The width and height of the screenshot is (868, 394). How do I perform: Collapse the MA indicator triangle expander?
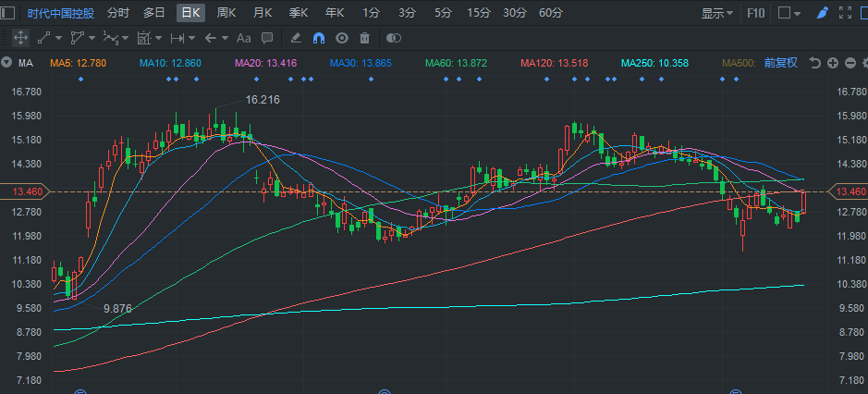(x=6, y=63)
